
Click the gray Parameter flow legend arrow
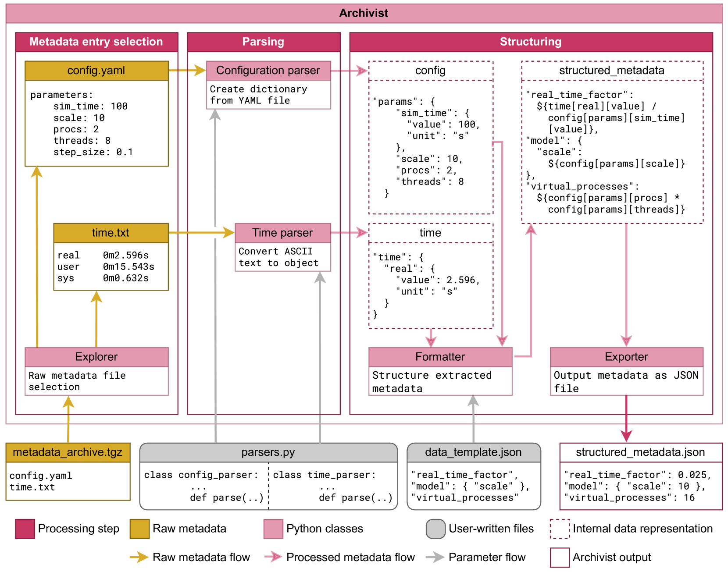435,557
